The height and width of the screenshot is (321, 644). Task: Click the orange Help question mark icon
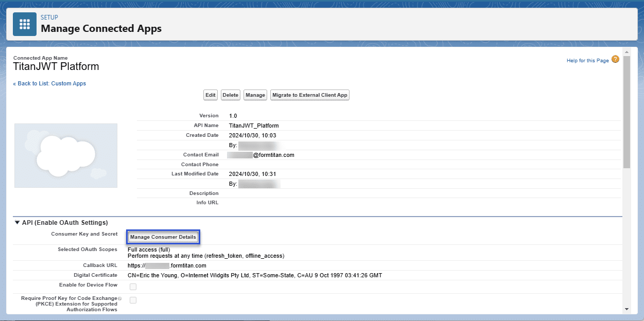[x=615, y=60]
